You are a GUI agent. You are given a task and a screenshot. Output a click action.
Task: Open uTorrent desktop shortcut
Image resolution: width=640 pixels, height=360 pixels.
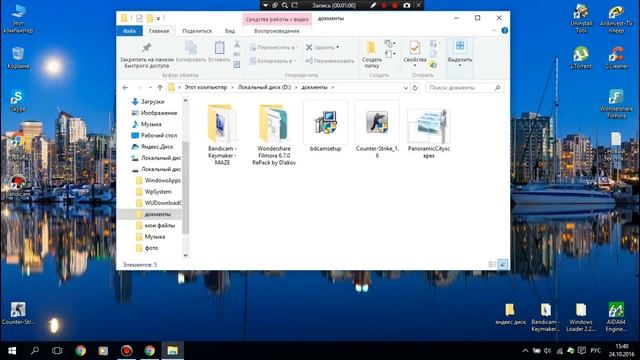tap(581, 57)
